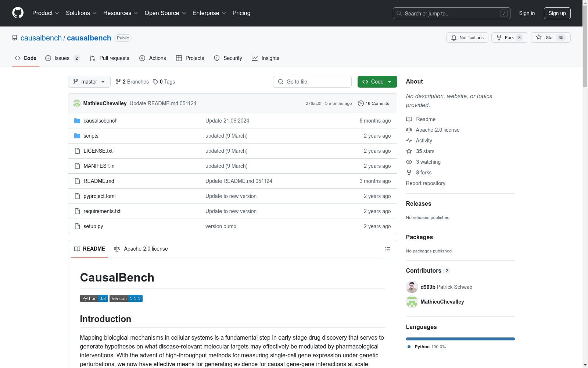The width and height of the screenshot is (588, 368).
Task: Select the Apache-2.0 license tab
Action: [141, 249]
